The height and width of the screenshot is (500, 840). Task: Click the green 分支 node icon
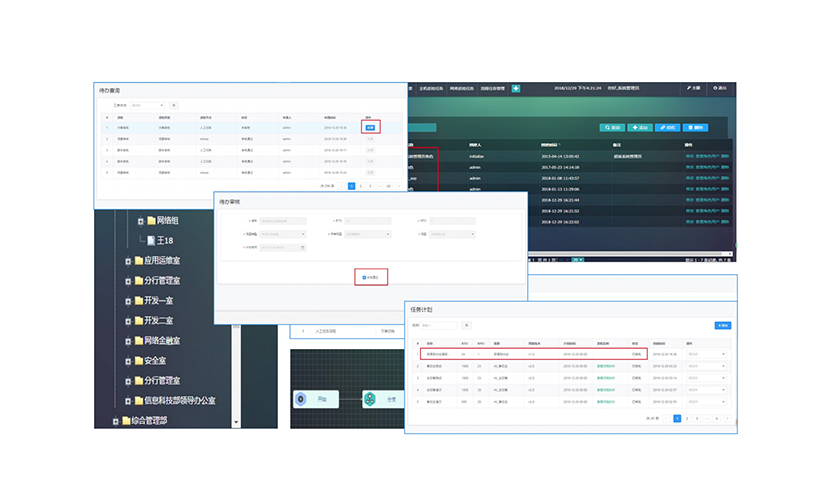[369, 399]
